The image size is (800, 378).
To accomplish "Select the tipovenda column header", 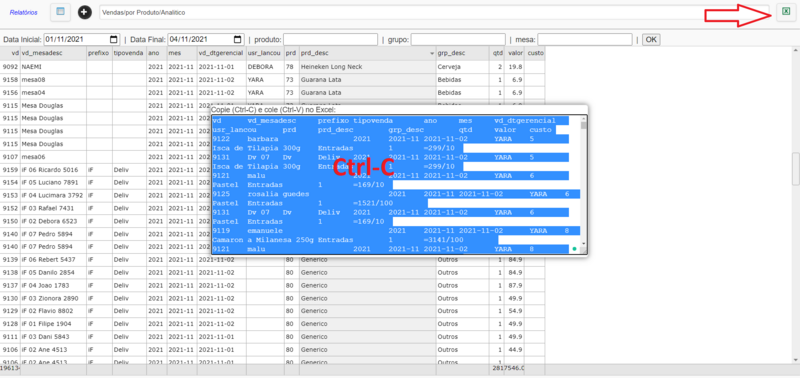I will coord(130,53).
